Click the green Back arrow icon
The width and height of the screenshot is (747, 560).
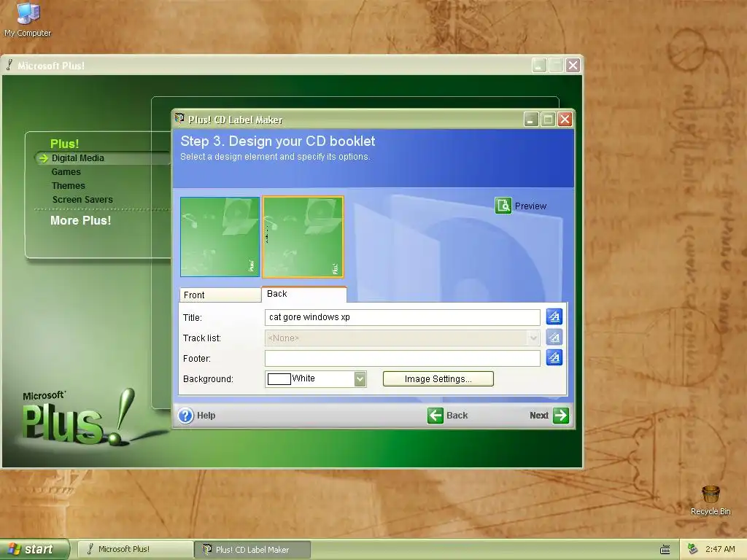coord(436,415)
